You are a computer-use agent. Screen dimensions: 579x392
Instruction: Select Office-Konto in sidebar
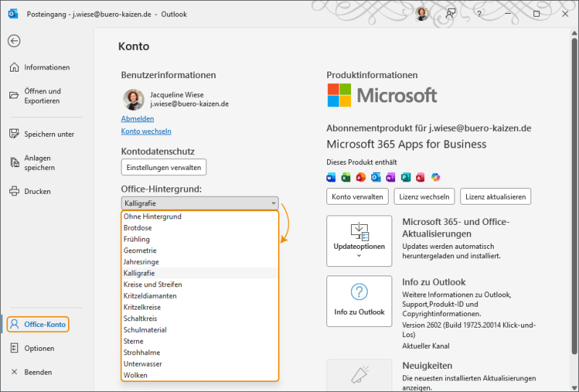[x=38, y=324]
